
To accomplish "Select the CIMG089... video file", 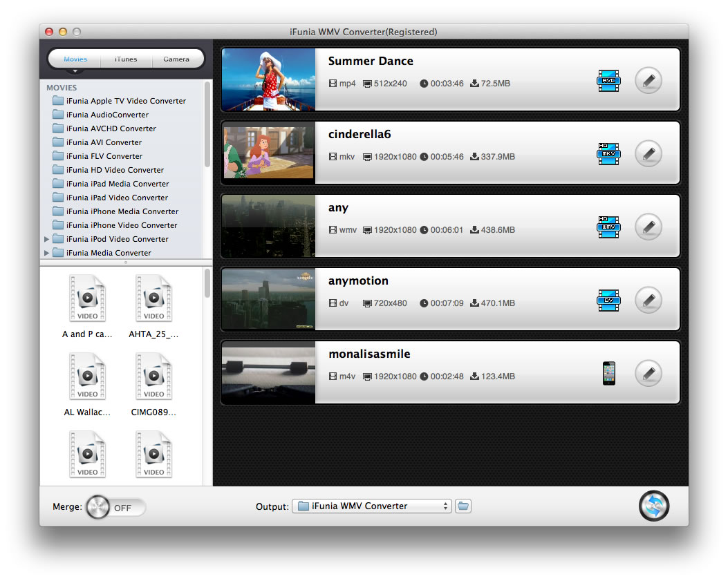I will coord(153,385).
